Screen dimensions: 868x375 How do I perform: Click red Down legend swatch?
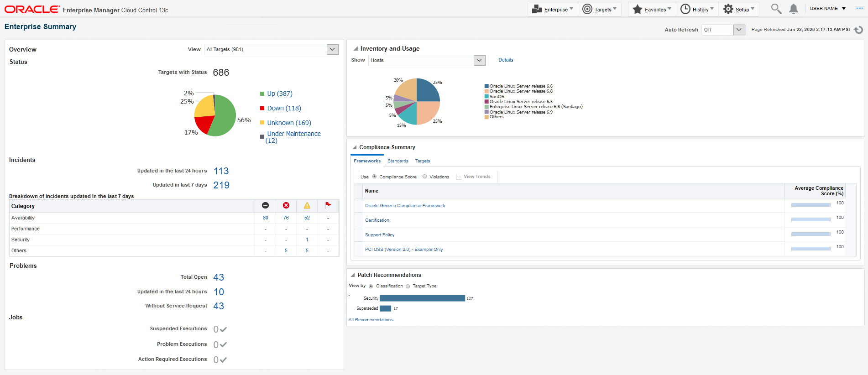pos(262,108)
